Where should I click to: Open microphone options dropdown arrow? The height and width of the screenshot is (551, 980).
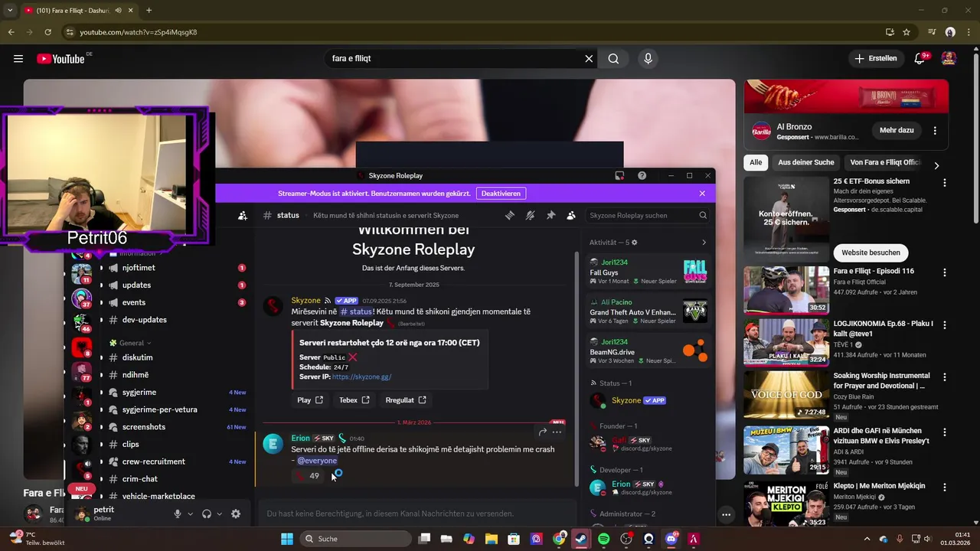[190, 514]
